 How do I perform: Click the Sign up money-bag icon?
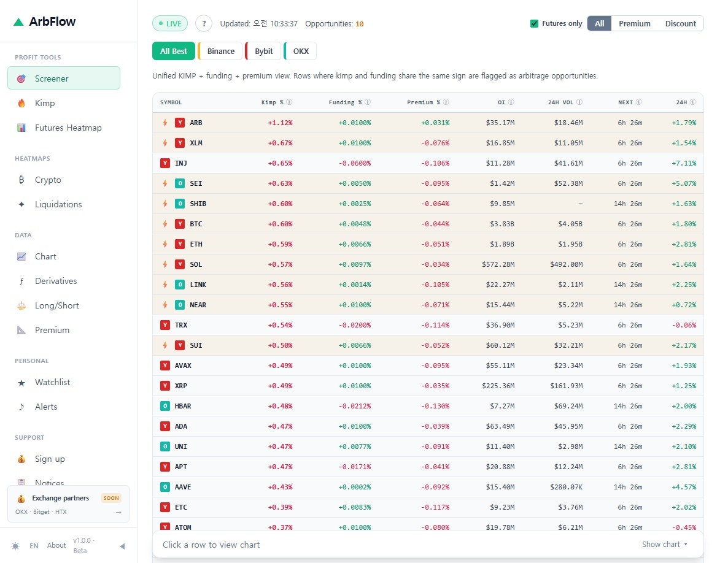(x=21, y=459)
